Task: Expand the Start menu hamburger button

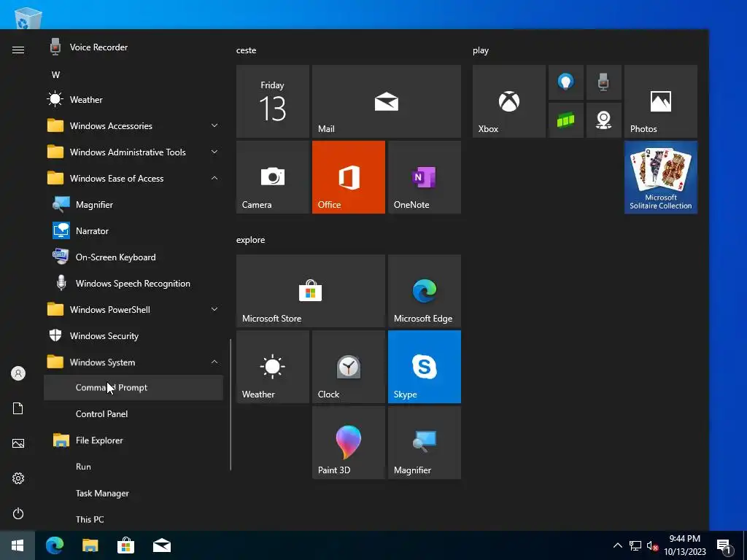Action: [x=18, y=50]
